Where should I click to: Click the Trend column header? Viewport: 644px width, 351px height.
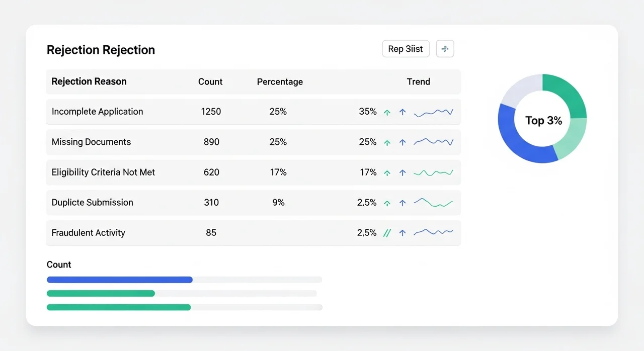pos(418,81)
